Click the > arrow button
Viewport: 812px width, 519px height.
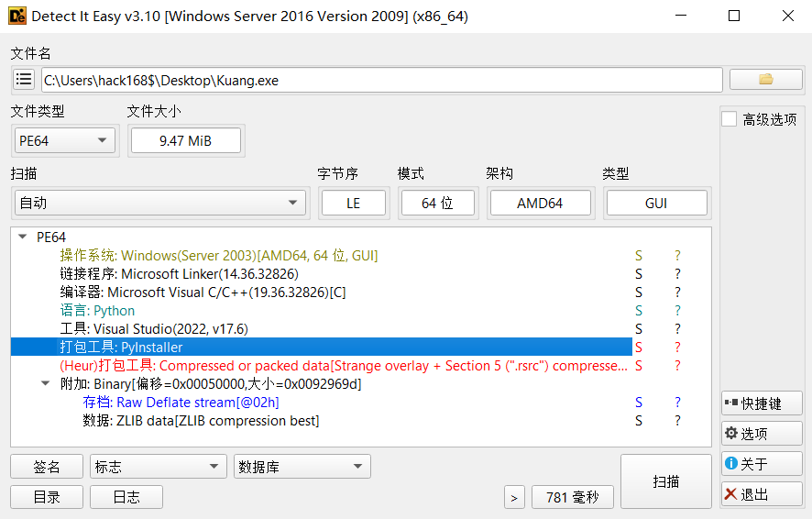(x=514, y=497)
